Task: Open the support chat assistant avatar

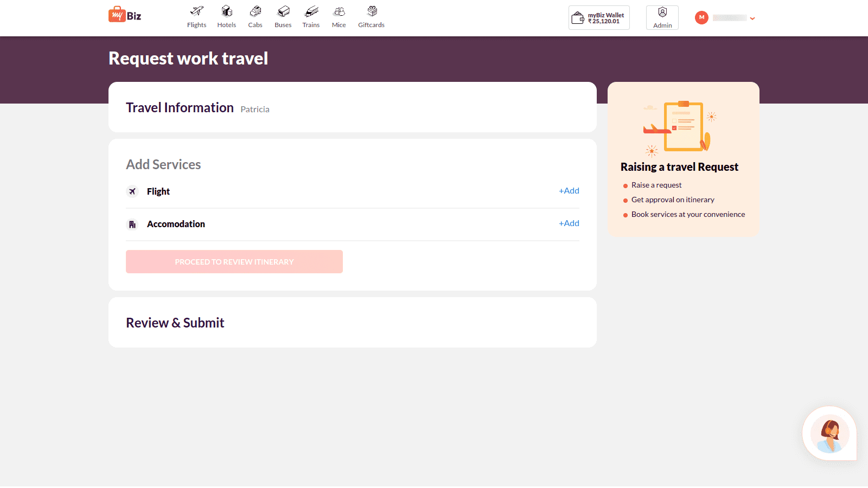Action: pos(829,434)
